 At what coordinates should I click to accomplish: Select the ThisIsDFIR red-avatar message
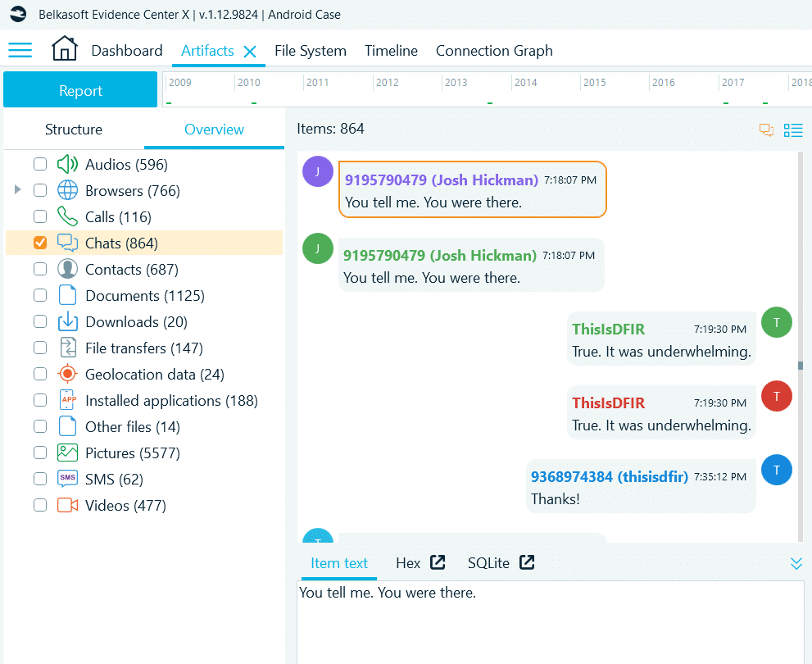[660, 414]
